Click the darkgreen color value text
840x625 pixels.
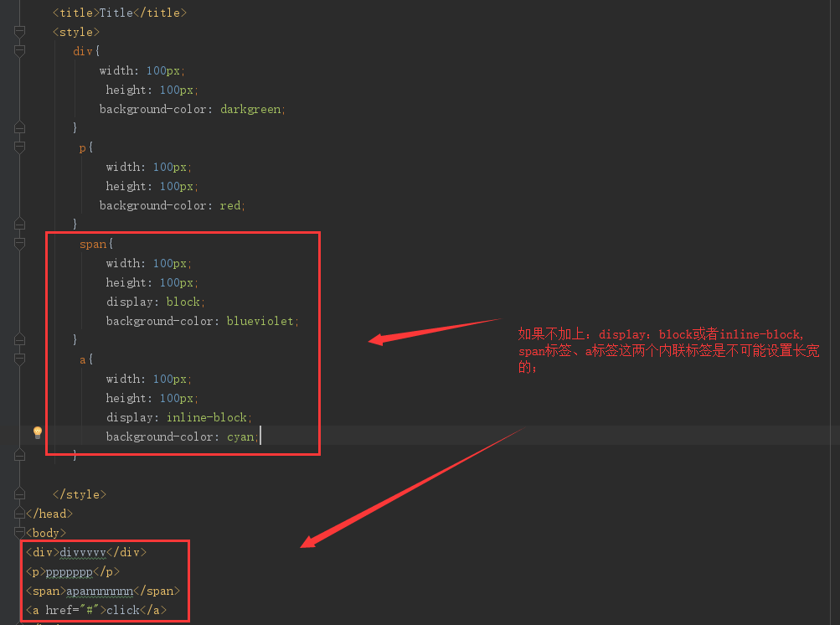click(x=250, y=109)
